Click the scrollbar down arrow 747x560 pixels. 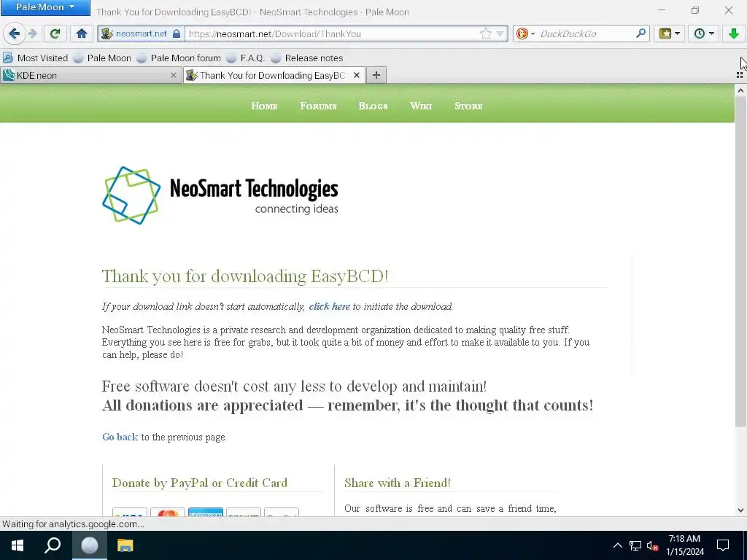click(x=740, y=510)
